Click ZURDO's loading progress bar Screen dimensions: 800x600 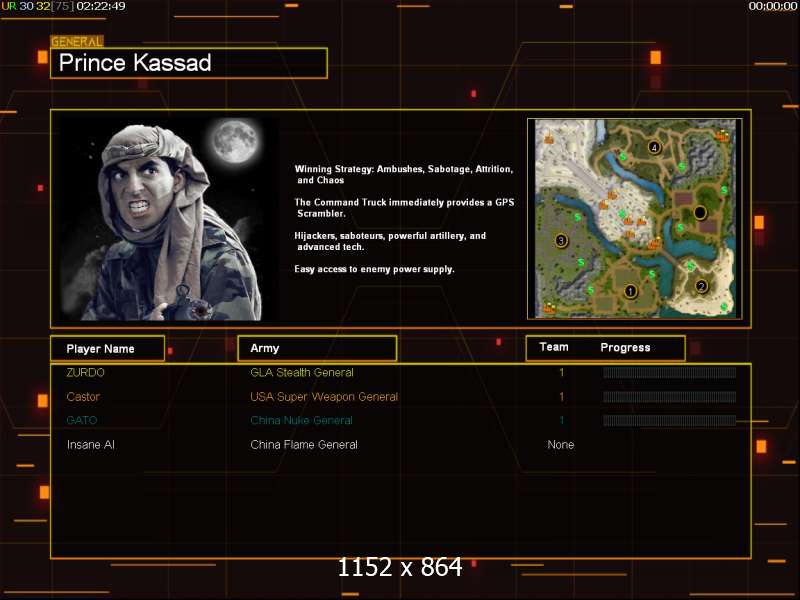(x=669, y=372)
